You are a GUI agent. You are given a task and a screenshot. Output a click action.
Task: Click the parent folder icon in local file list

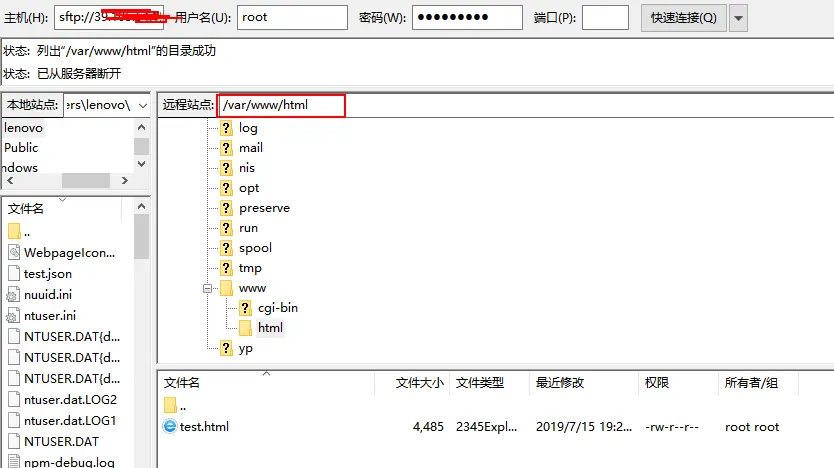click(x=14, y=231)
